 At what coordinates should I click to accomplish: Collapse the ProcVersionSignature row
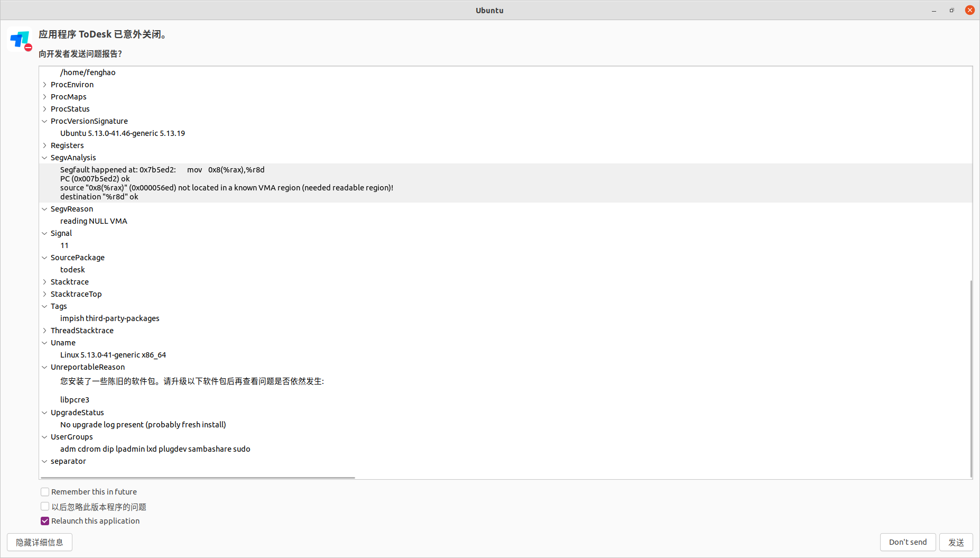coord(45,121)
